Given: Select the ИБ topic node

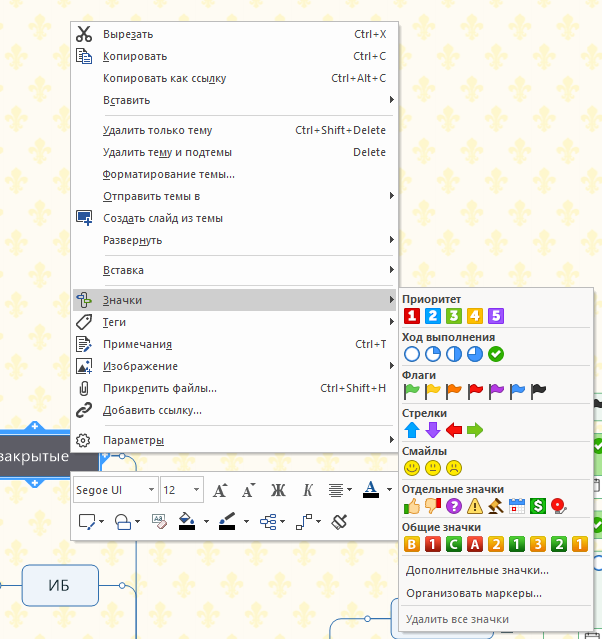Looking at the screenshot, I should [60, 585].
